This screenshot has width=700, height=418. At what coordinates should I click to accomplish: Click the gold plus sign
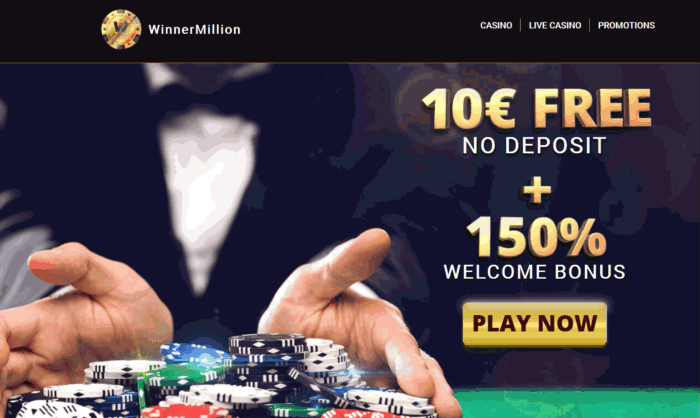[x=537, y=190]
